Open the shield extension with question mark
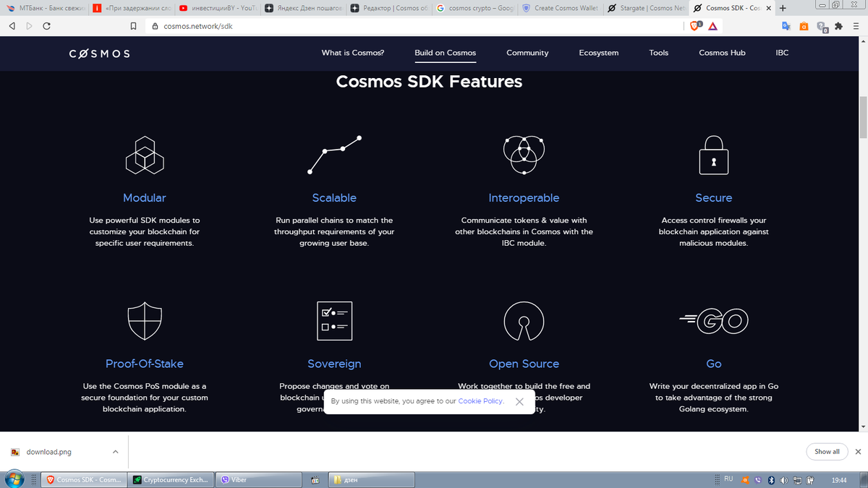Image resolution: width=868 pixels, height=488 pixels. (822, 27)
